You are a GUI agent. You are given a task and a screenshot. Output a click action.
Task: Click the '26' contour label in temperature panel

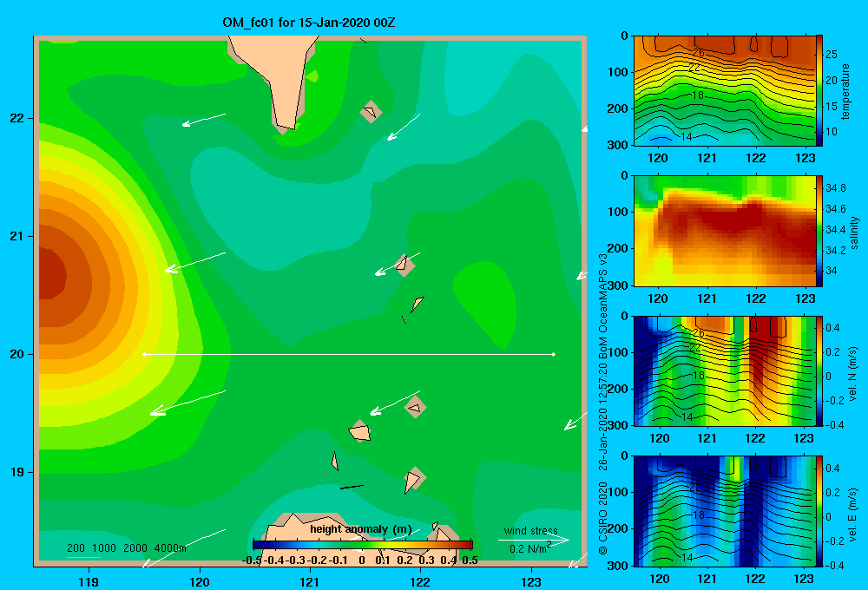(x=698, y=53)
